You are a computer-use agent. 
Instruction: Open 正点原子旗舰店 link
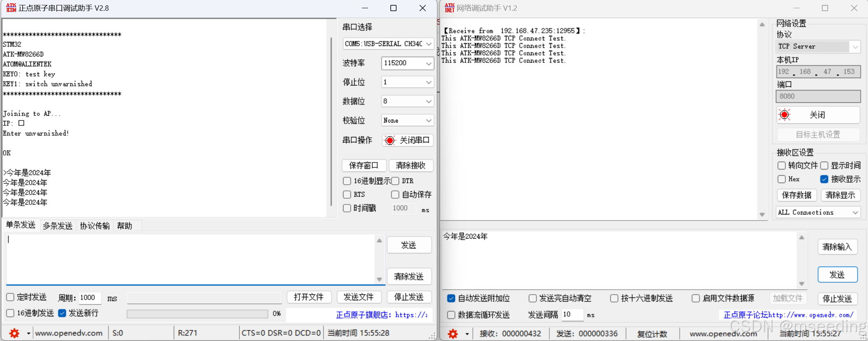382,315
